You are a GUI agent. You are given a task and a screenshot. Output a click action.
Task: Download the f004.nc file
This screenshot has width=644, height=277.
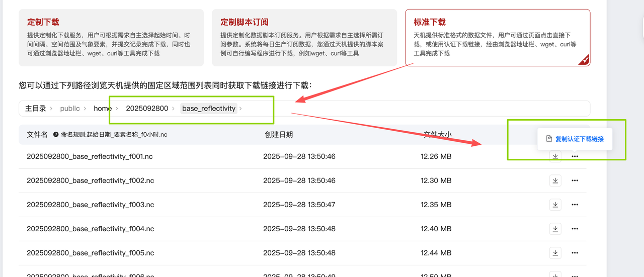(555, 229)
